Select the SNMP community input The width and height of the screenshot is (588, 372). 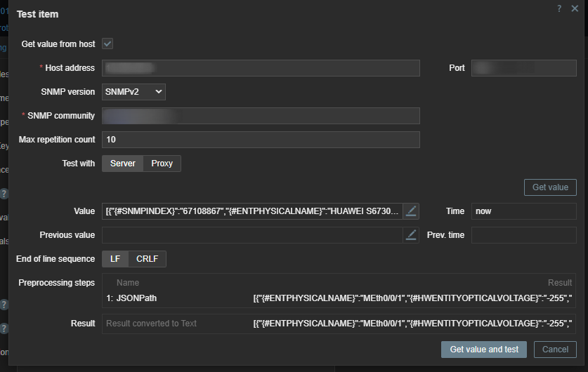click(x=261, y=116)
